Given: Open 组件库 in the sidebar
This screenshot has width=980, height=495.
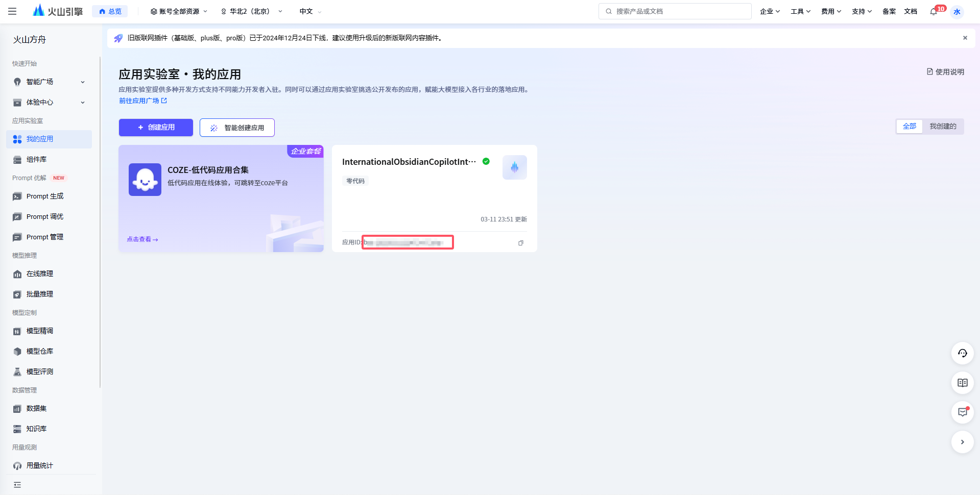Looking at the screenshot, I should (x=50, y=159).
